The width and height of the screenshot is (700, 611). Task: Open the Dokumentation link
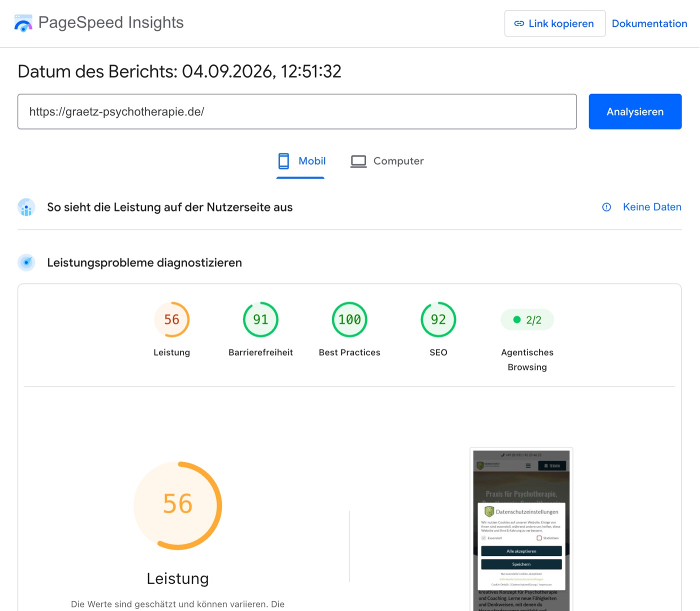(x=649, y=23)
